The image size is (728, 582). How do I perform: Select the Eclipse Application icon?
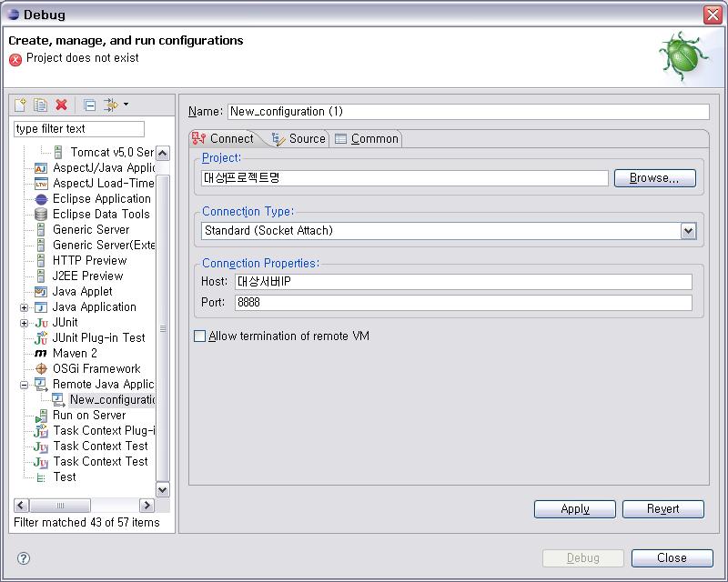click(x=41, y=199)
